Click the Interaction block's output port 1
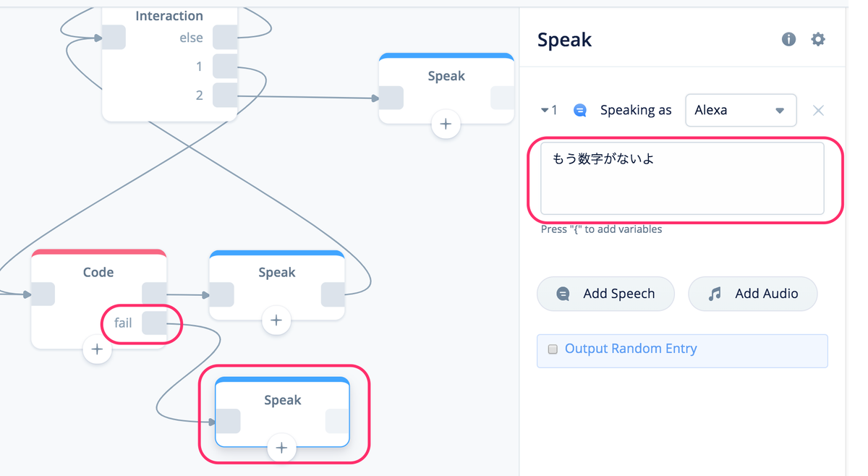This screenshot has height=476, width=868. tap(225, 67)
